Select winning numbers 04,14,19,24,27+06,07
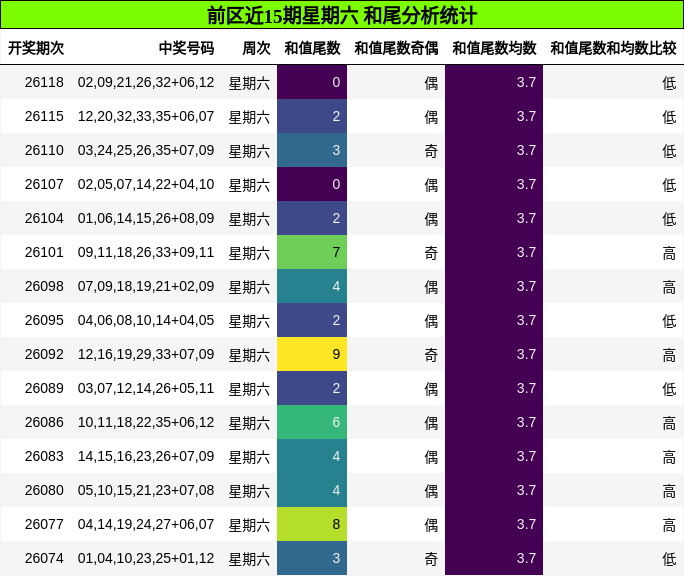684x576 pixels. (x=146, y=524)
